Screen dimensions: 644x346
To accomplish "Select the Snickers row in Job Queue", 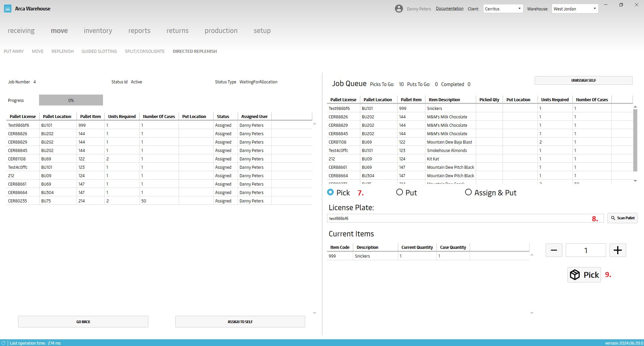I will click(480, 108).
